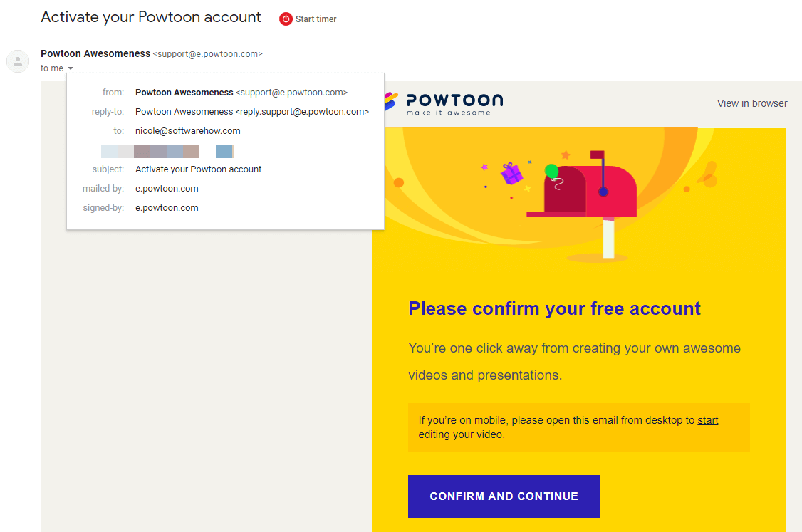This screenshot has height=532, width=802.
Task: Click the "Please confirm your free account" heading
Action: (x=554, y=308)
